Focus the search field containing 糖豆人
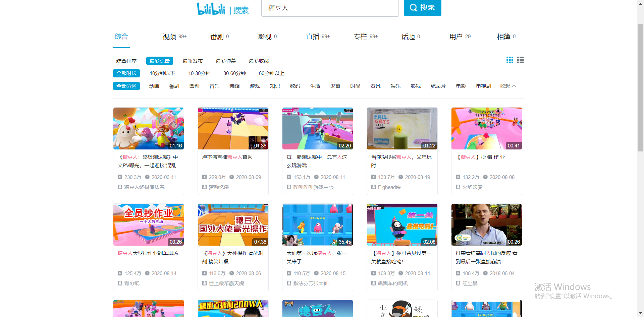This screenshot has width=644, height=317. click(x=330, y=8)
